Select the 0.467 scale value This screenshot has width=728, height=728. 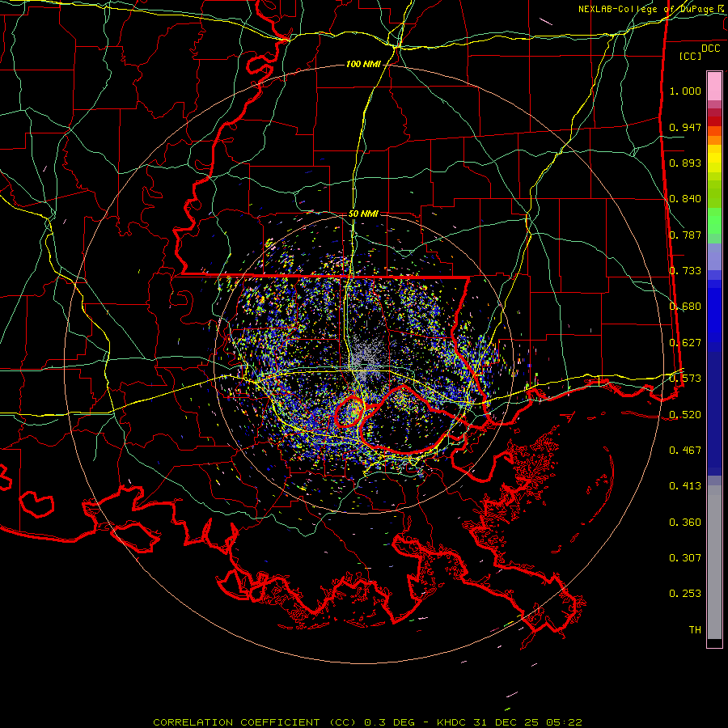click(685, 451)
